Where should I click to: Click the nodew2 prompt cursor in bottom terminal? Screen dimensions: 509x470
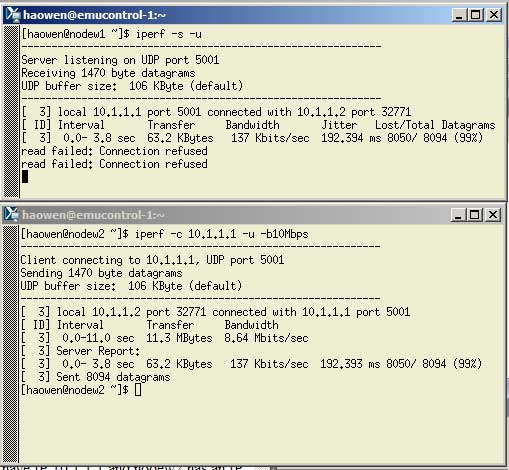pos(138,390)
